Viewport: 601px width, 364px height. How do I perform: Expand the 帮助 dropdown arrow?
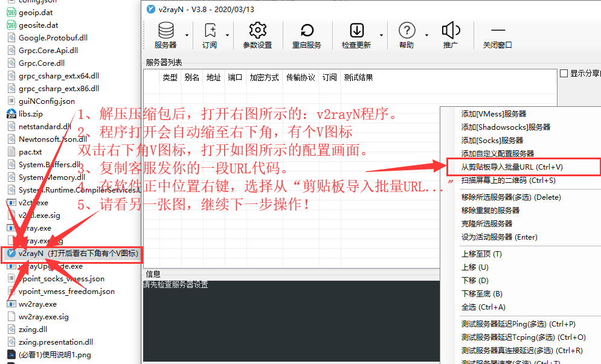point(426,35)
